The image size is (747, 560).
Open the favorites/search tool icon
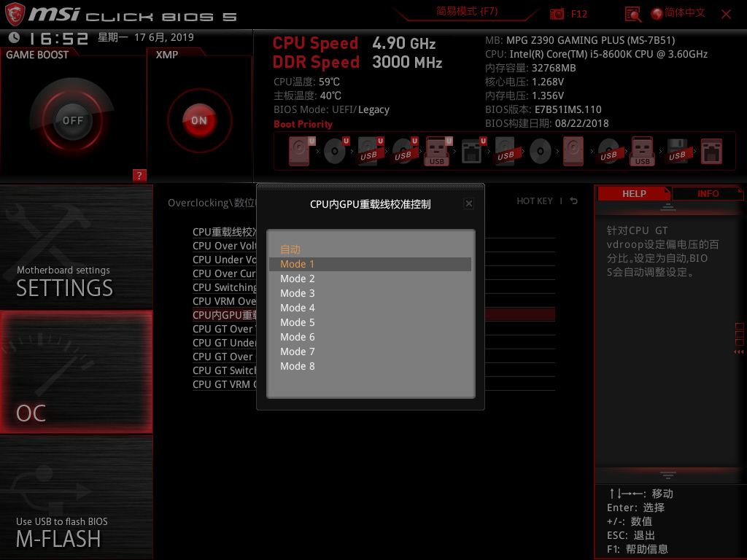pyautogui.click(x=632, y=14)
